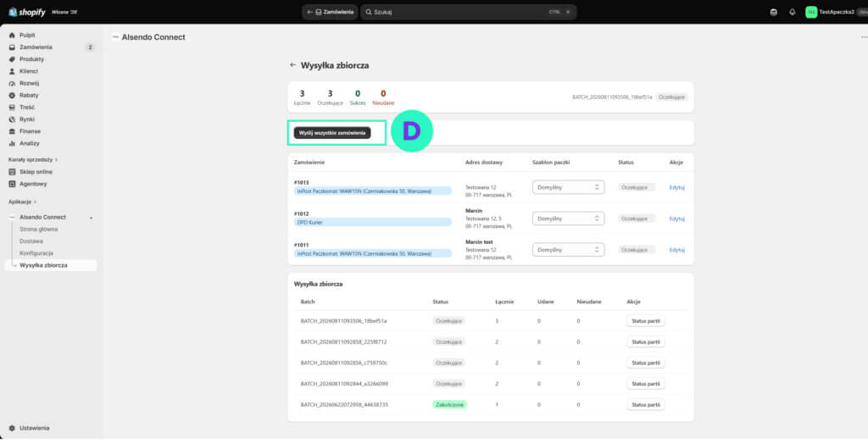The height and width of the screenshot is (443, 868).
Task: Open Produkty in the sidebar
Action: [x=31, y=59]
